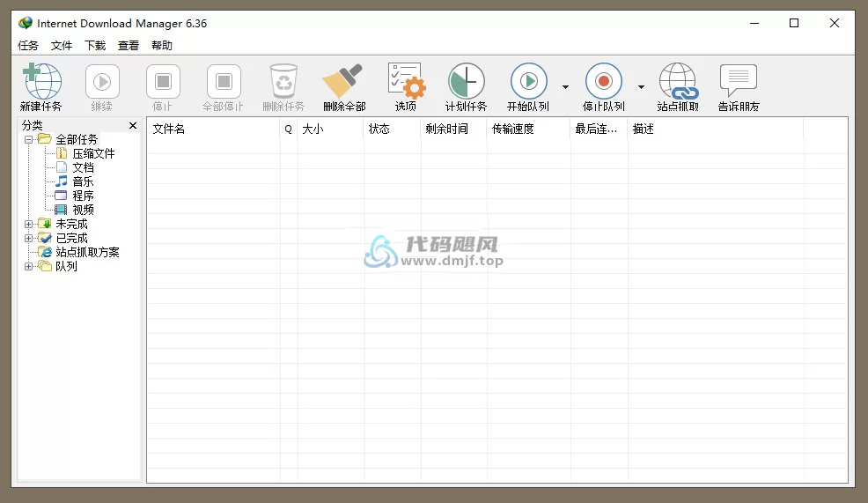Click the IDM app icon in title bar

point(26,23)
